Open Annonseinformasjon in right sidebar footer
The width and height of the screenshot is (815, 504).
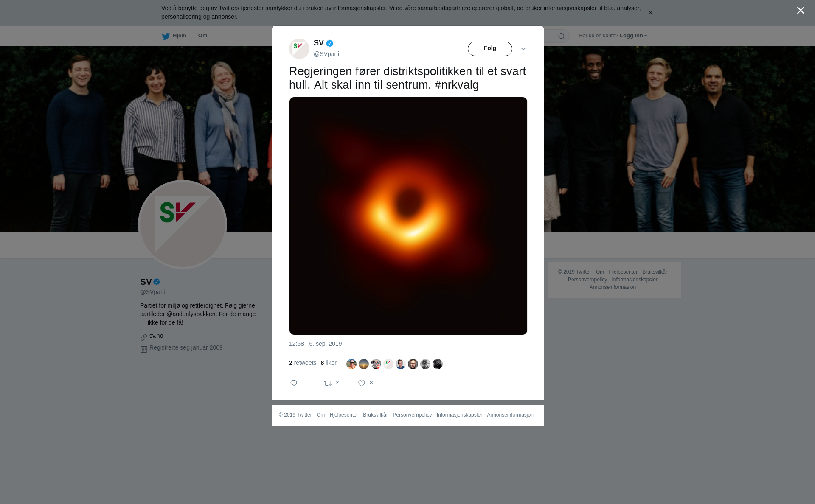613,287
